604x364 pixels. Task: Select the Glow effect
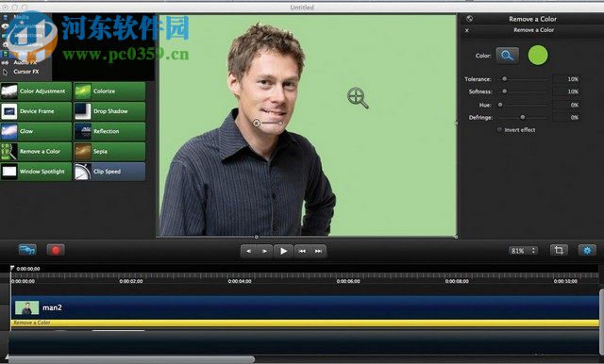(x=36, y=131)
